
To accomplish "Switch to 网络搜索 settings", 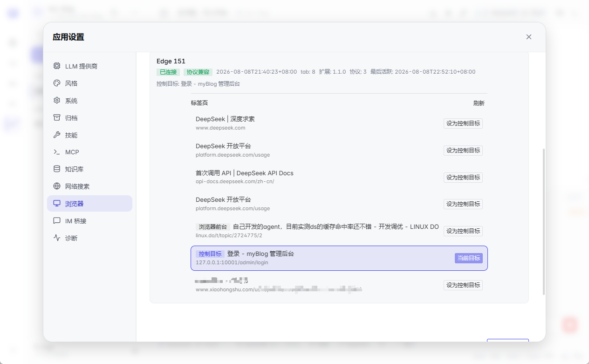I will pos(89,186).
